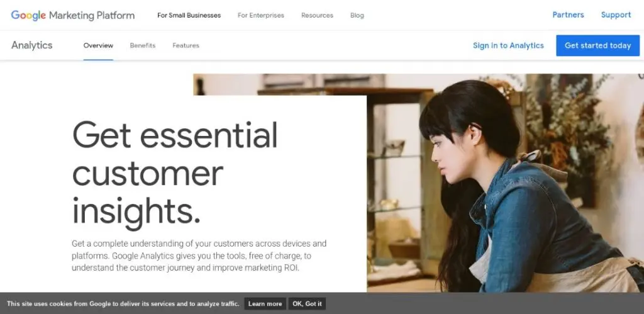Viewport: 644px width, 314px height.
Task: Switch to the Benefits tab
Action: coord(143,45)
